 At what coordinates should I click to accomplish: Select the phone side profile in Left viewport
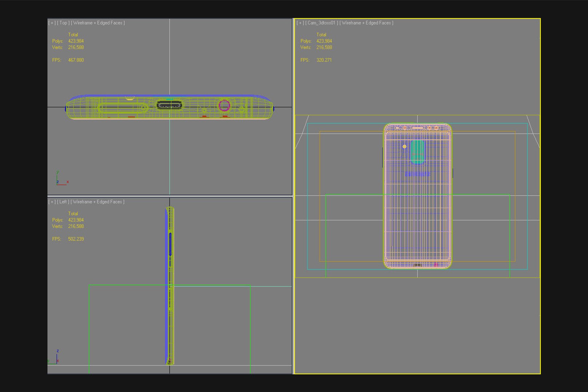(x=170, y=286)
